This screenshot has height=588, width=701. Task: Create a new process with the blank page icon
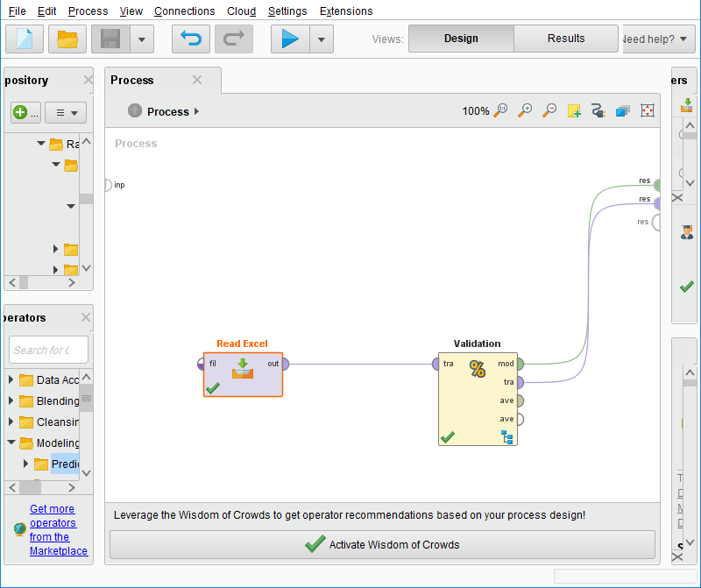tap(25, 39)
